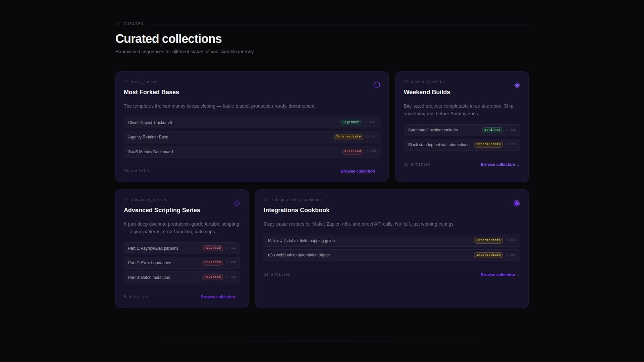Click the eye icon next to SaaS Metrics Dashboard count
This screenshot has width=644, height=362.
(367, 152)
